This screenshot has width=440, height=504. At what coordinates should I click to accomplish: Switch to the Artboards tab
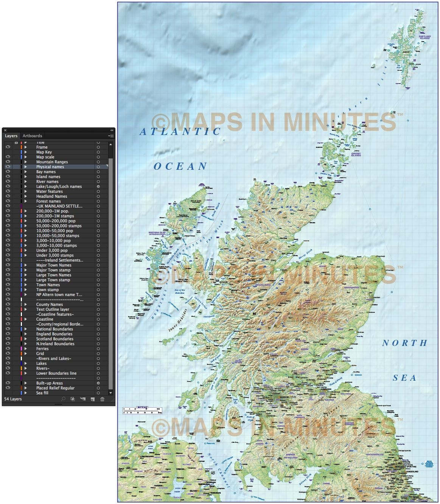32,136
